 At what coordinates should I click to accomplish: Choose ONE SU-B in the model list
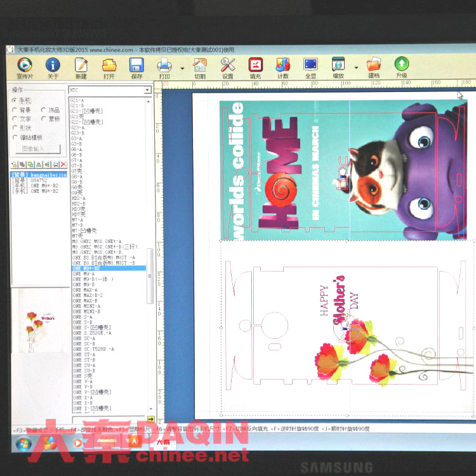pyautogui.click(x=84, y=371)
